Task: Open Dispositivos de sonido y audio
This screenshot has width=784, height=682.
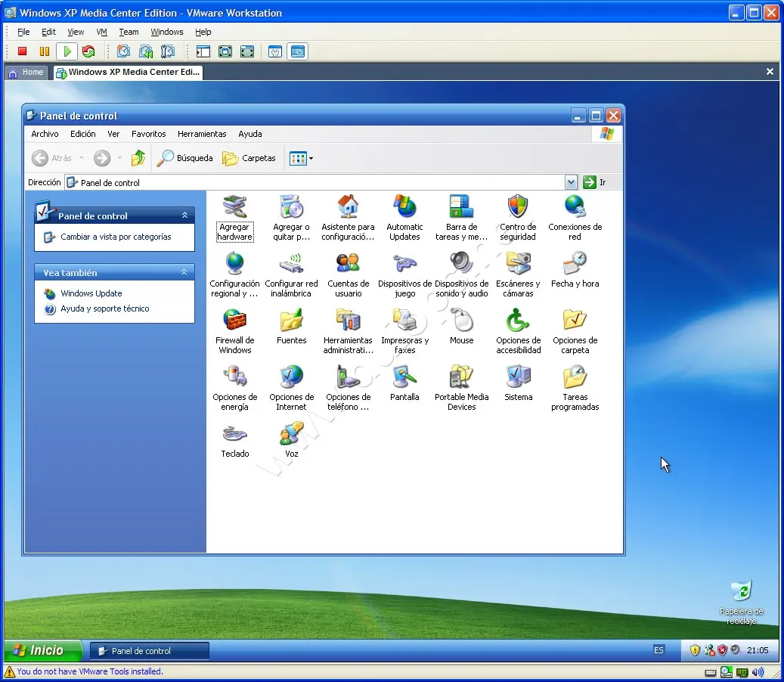Action: click(x=461, y=263)
